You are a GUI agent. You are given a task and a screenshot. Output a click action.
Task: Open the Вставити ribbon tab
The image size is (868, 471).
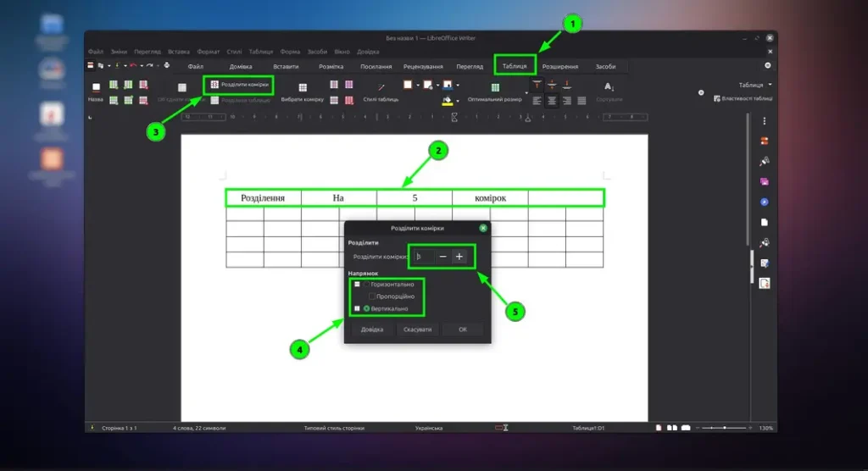286,66
